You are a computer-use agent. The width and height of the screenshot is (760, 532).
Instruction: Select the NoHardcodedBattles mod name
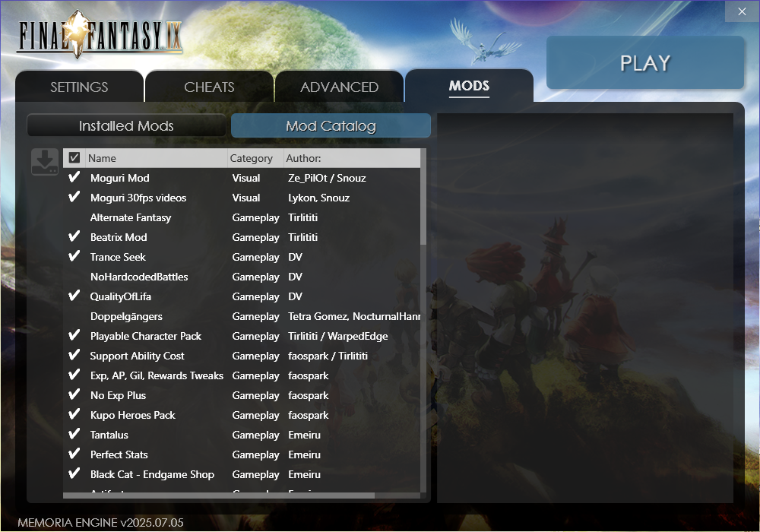pyautogui.click(x=139, y=277)
